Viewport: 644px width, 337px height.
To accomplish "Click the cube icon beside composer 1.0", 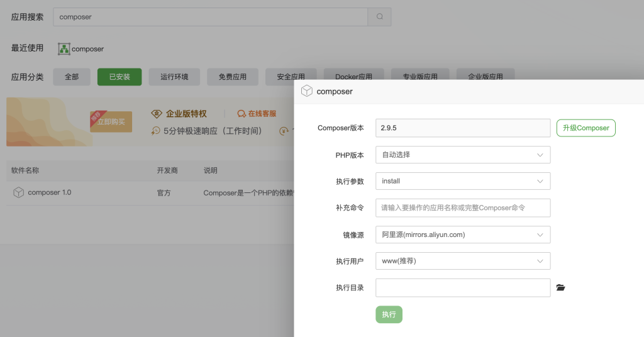I will (x=19, y=192).
